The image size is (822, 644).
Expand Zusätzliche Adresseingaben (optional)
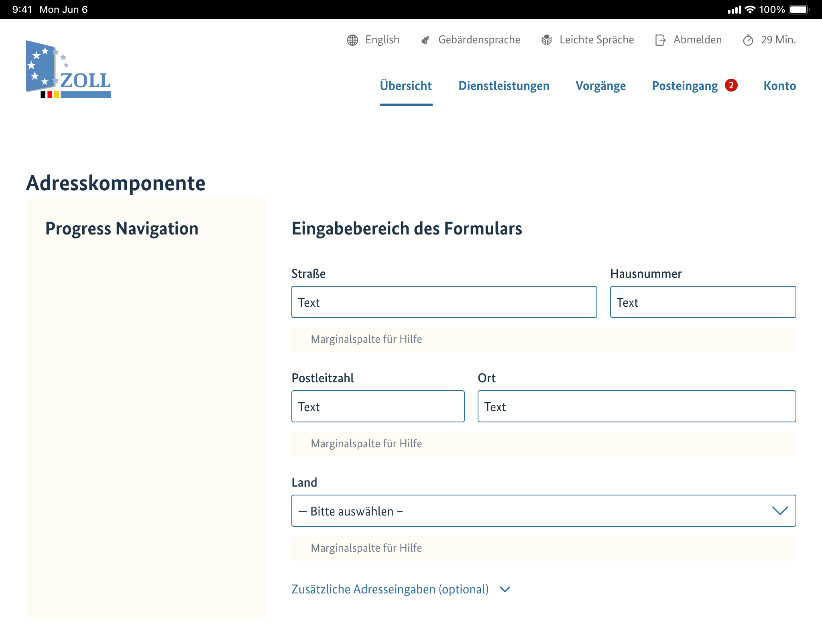[390, 589]
